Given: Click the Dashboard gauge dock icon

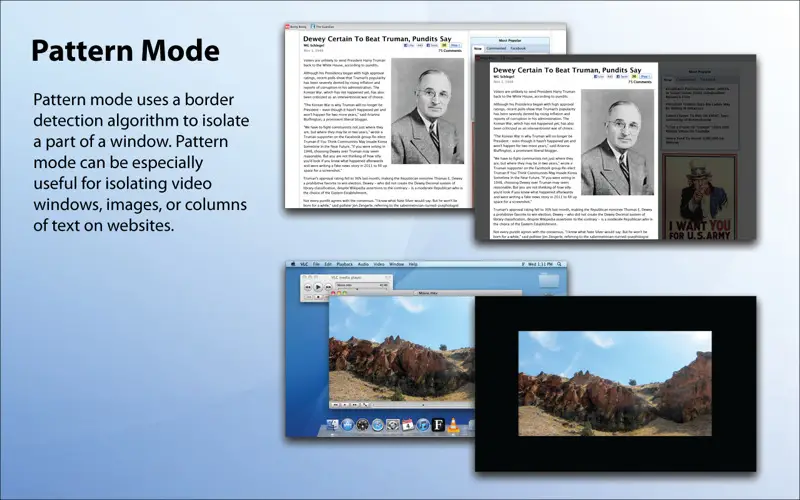Looking at the screenshot, I should pos(362,425).
